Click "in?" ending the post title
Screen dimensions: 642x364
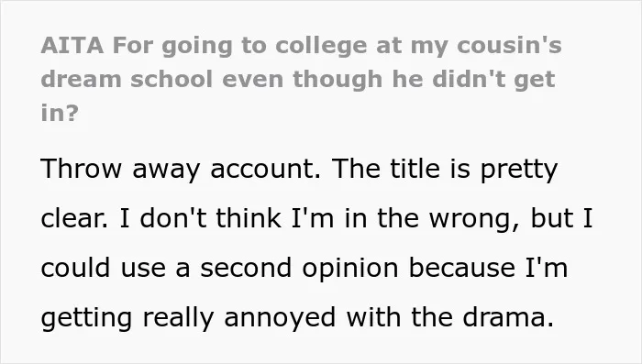coord(60,113)
